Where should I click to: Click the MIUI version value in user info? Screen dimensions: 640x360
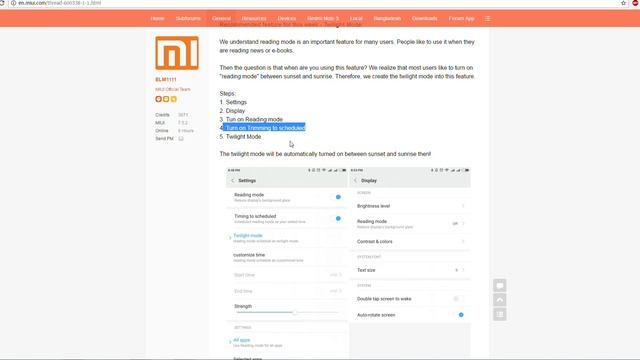pyautogui.click(x=182, y=123)
